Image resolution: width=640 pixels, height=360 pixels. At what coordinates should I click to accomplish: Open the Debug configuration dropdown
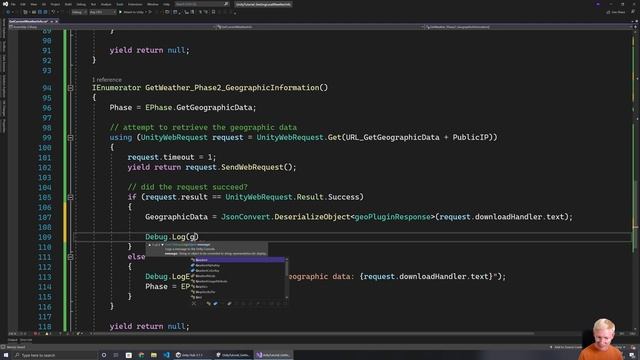coord(79,12)
